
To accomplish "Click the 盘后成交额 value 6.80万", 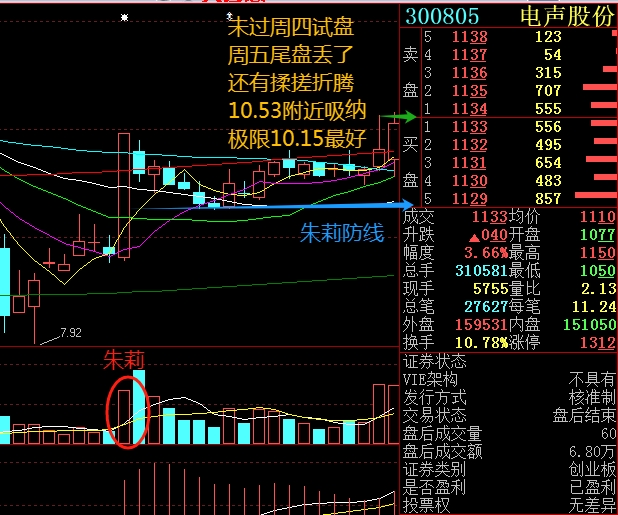I will (592, 452).
